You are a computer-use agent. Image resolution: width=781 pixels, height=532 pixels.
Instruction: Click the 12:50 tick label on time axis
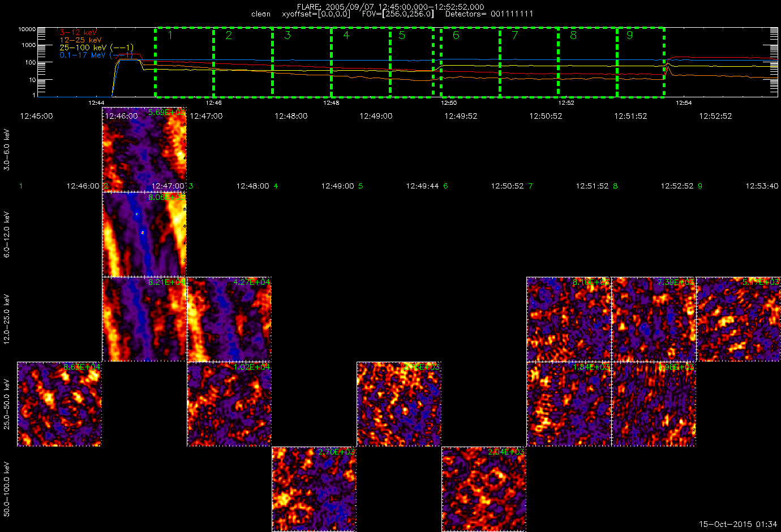[x=449, y=103]
